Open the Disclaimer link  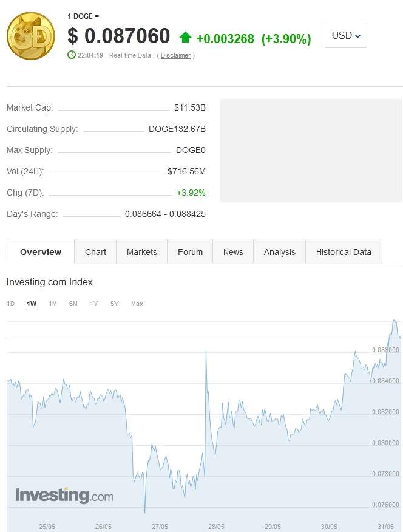(x=175, y=56)
